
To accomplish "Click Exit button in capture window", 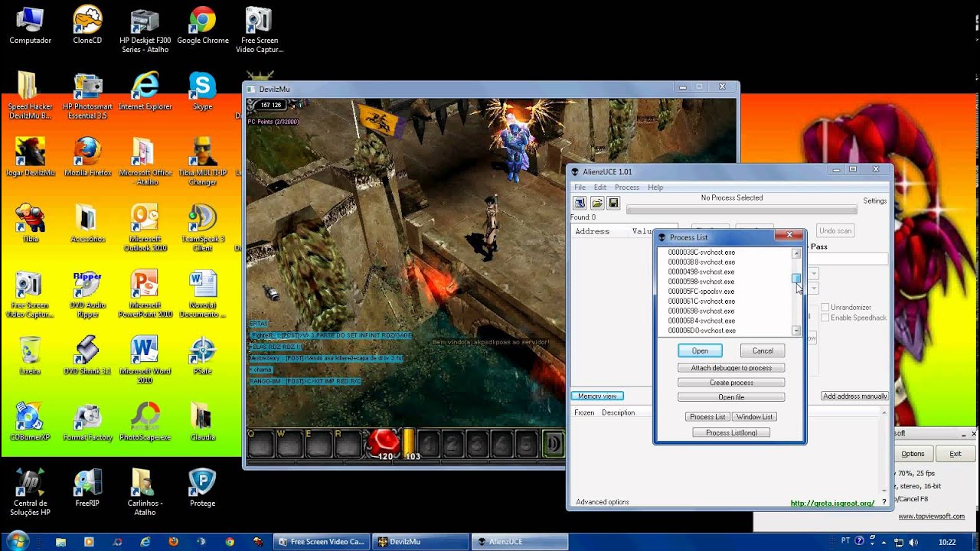I will pyautogui.click(x=955, y=454).
